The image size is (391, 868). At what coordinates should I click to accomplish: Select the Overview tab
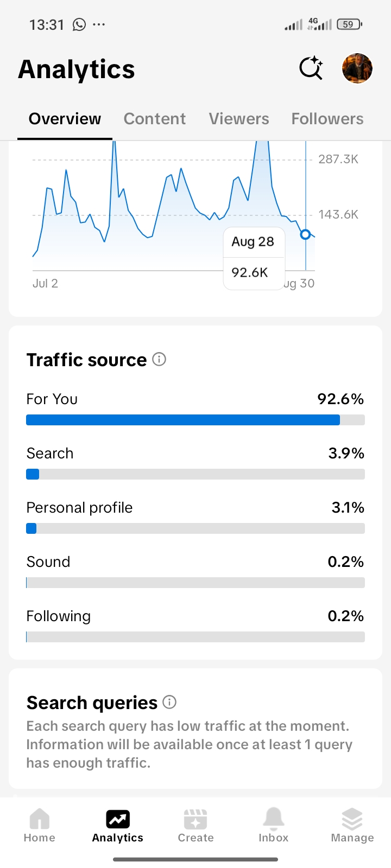(x=65, y=119)
